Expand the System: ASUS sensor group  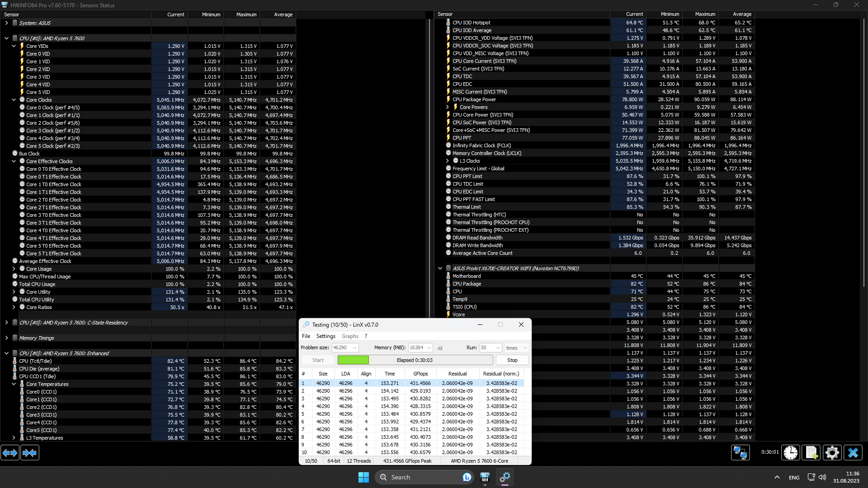pyautogui.click(x=6, y=23)
